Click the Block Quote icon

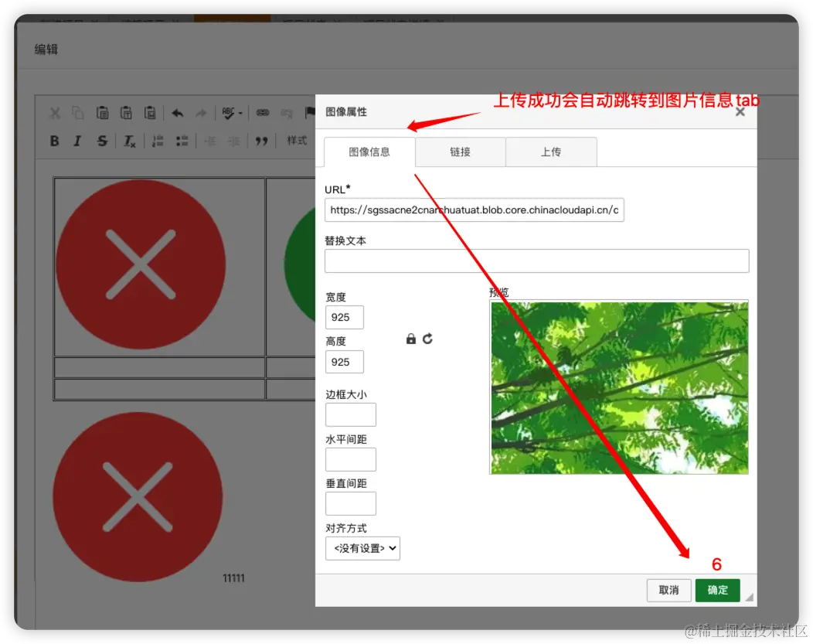261,141
